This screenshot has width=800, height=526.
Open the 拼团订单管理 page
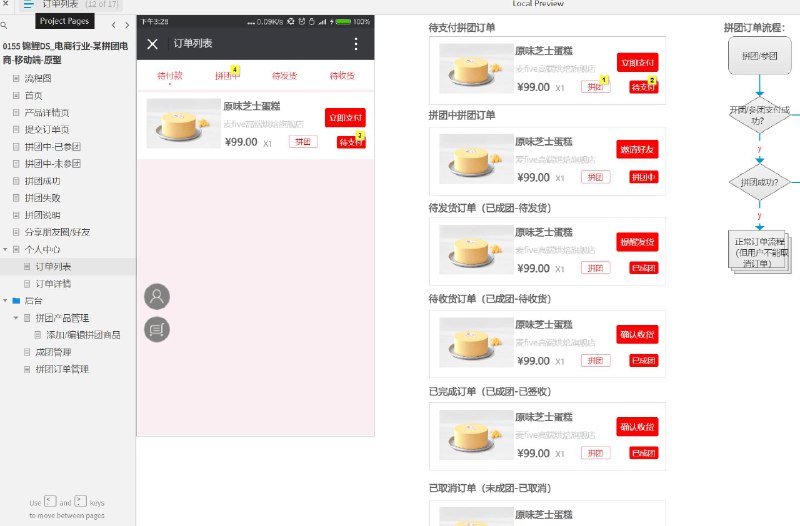point(62,369)
